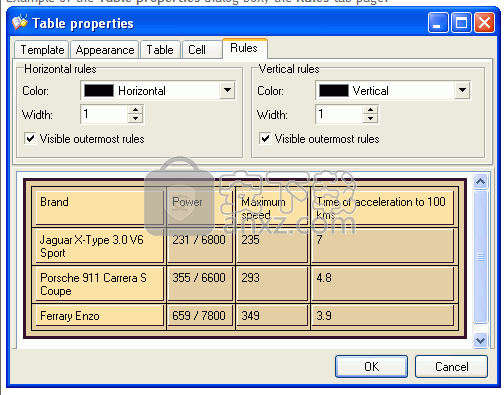This screenshot has width=504, height=395.
Task: Click the Cancel button
Action: pyautogui.click(x=451, y=367)
